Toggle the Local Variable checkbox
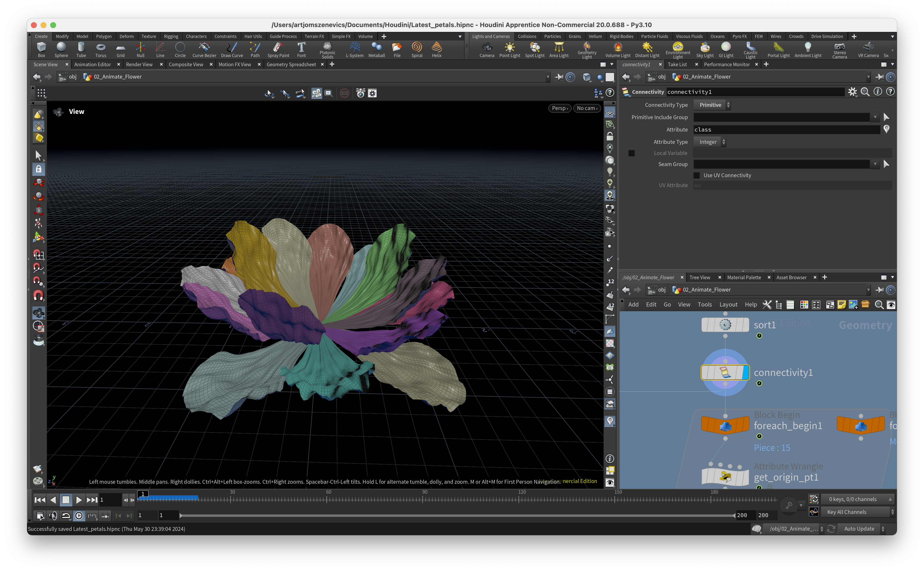The image size is (924, 571). tap(631, 153)
